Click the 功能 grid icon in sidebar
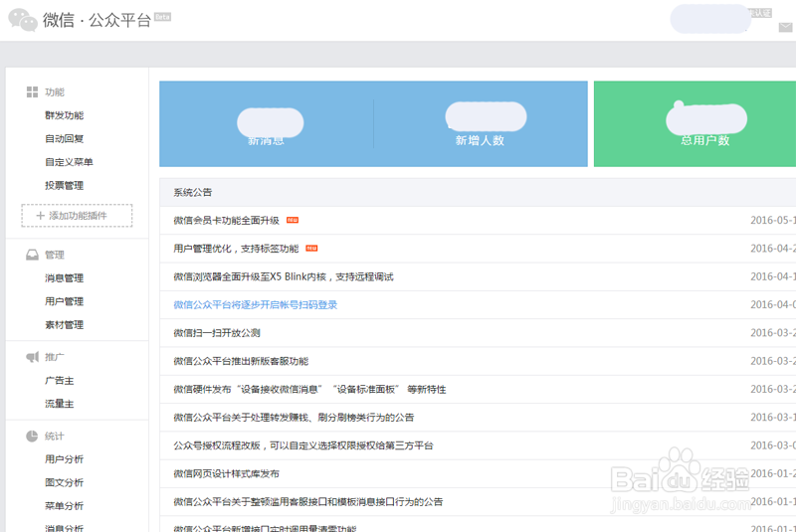This screenshot has width=796, height=532. coord(32,91)
